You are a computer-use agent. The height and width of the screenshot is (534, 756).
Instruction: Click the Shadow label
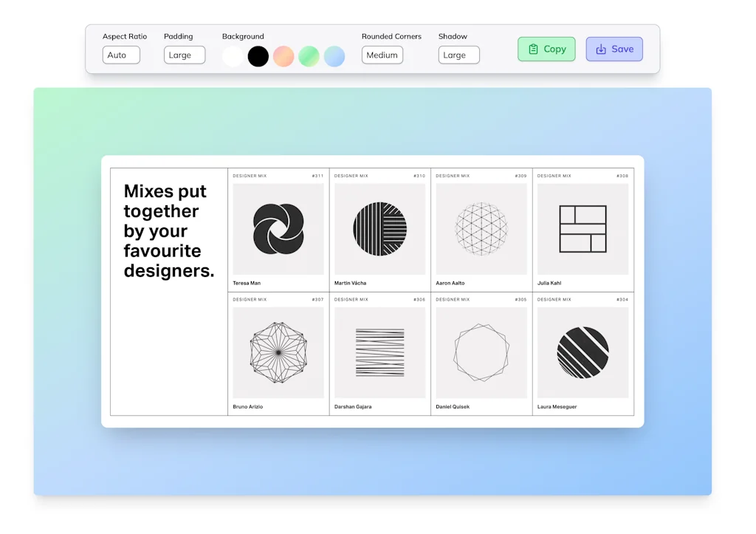tap(453, 36)
